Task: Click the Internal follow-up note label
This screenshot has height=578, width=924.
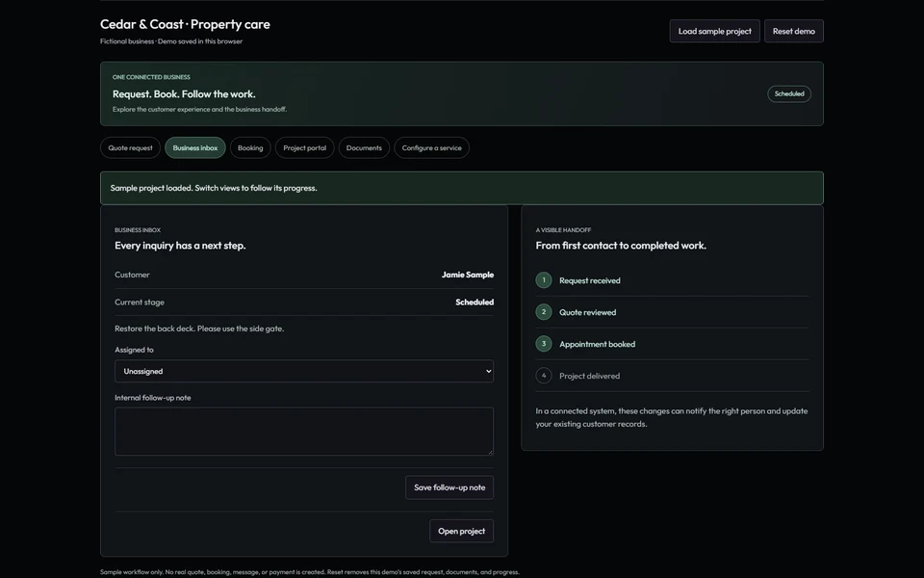Action: pyautogui.click(x=153, y=398)
